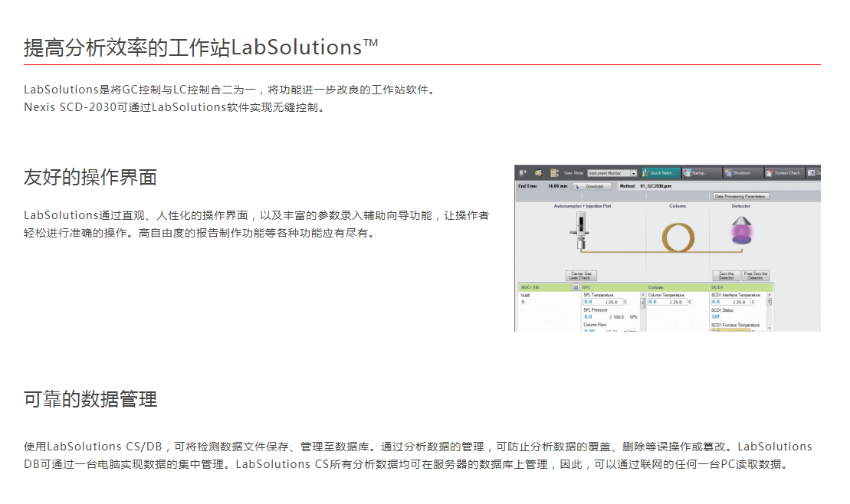The image size is (850, 504).
Task: Click the grid icon in AOC-20i header
Action: click(576, 287)
